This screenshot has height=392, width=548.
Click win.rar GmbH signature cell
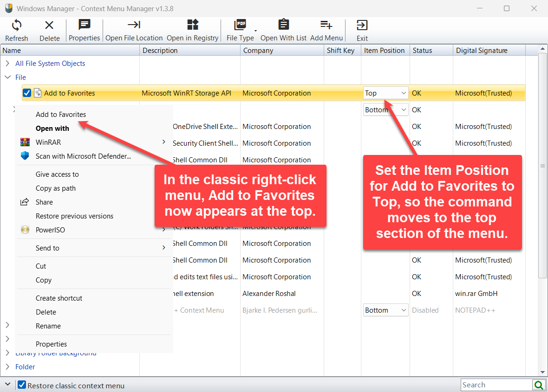(x=476, y=294)
